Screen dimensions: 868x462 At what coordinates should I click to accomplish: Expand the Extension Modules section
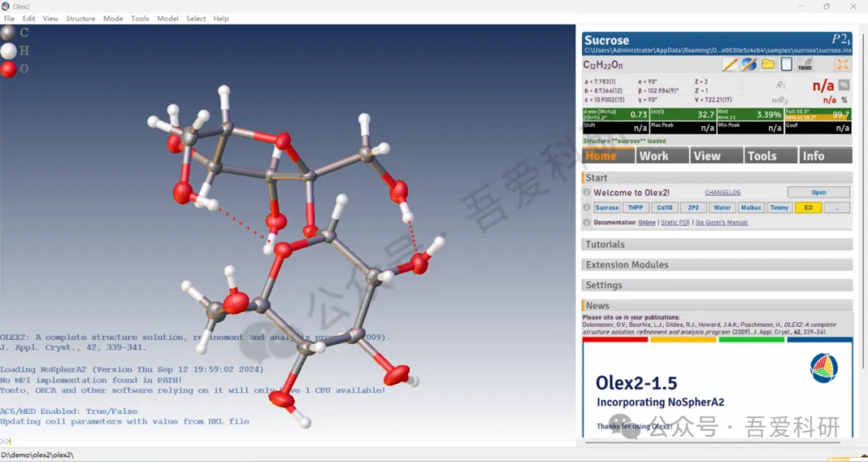point(717,264)
